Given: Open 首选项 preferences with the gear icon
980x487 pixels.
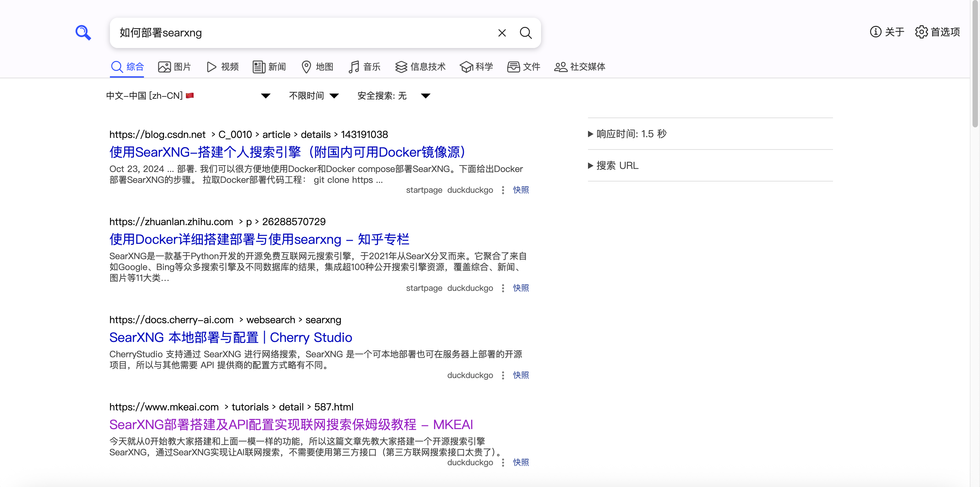Looking at the screenshot, I should click(937, 32).
